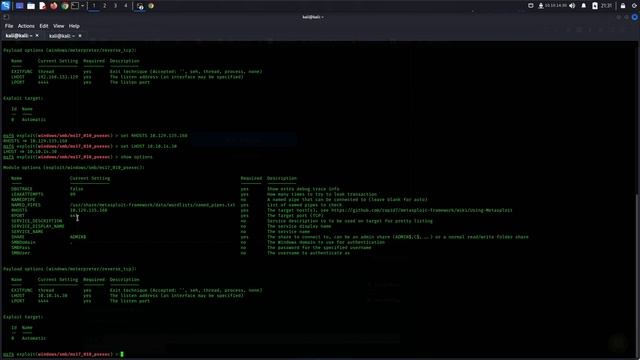
Task: Click 'set RHOSTS' command line text
Action: click(x=154, y=136)
